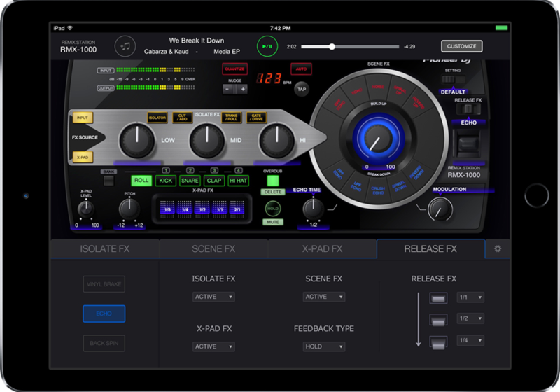This screenshot has width=560, height=392.
Task: Tap the round TAP tempo button
Action: point(301,90)
